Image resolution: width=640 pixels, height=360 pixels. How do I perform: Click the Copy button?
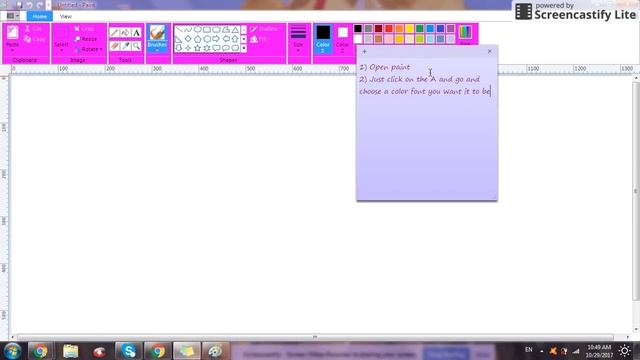(34, 39)
